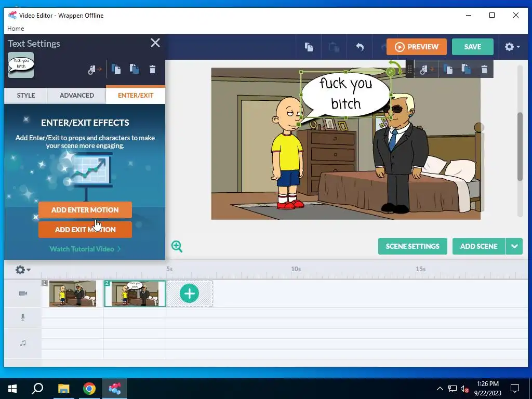Click the video camera track icon
This screenshot has height=399, width=532.
point(23,294)
